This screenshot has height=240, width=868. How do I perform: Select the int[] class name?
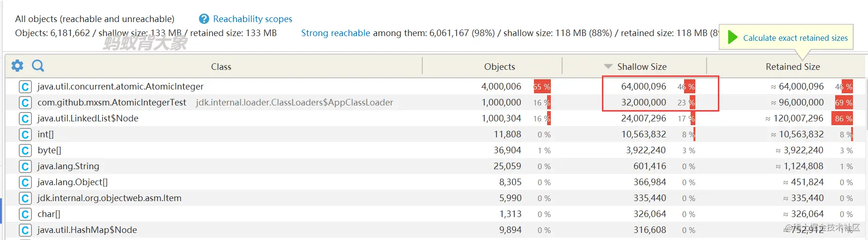pos(46,135)
